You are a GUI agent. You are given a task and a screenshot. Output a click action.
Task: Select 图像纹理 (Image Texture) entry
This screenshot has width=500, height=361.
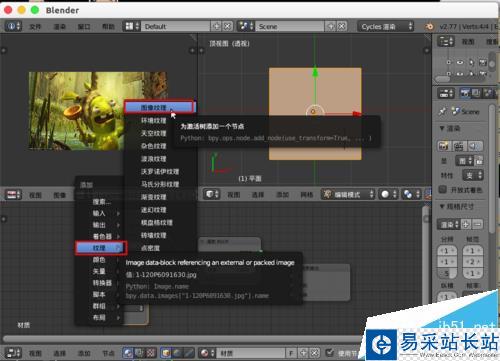[159, 107]
